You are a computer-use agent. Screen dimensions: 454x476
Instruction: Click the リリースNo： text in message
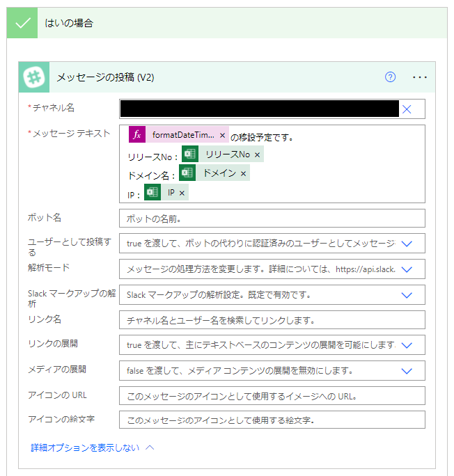pyautogui.click(x=152, y=157)
